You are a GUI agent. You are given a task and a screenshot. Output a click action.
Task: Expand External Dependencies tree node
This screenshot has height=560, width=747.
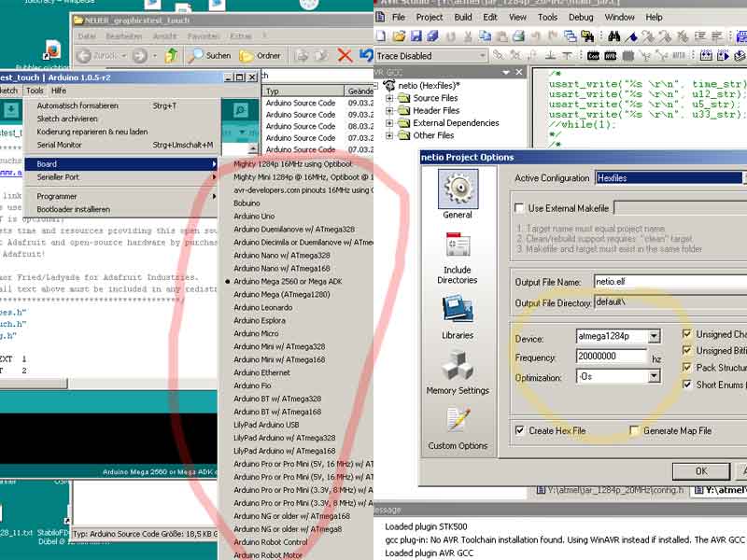(389, 123)
